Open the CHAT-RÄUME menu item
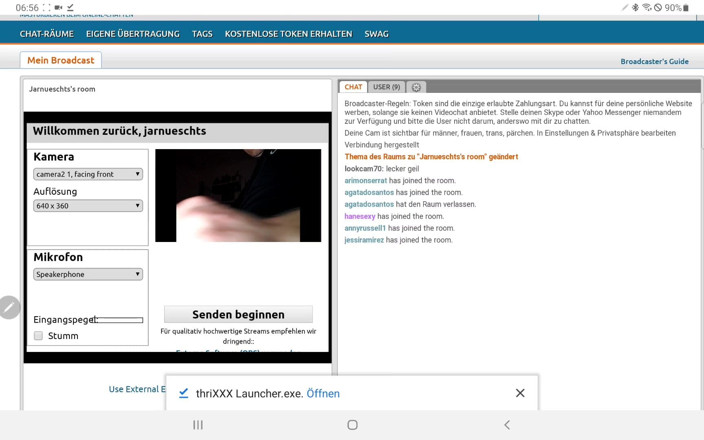Screen dimensions: 704x440 pyautogui.click(x=47, y=34)
